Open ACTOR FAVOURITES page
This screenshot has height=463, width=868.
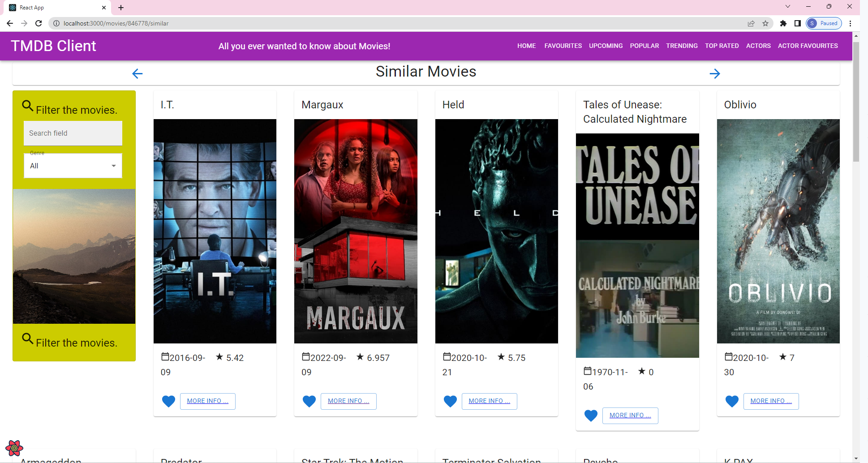tap(808, 46)
